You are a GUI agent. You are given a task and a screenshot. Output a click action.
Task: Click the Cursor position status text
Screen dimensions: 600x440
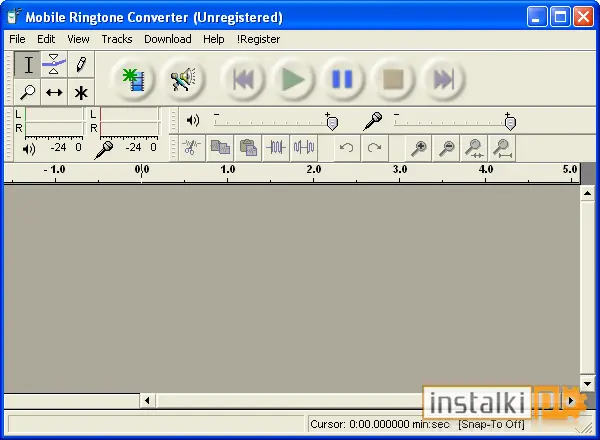click(x=380, y=424)
